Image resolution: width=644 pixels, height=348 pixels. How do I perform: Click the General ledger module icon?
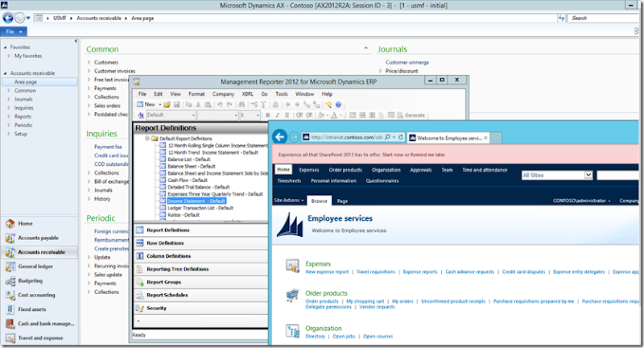coord(10,267)
